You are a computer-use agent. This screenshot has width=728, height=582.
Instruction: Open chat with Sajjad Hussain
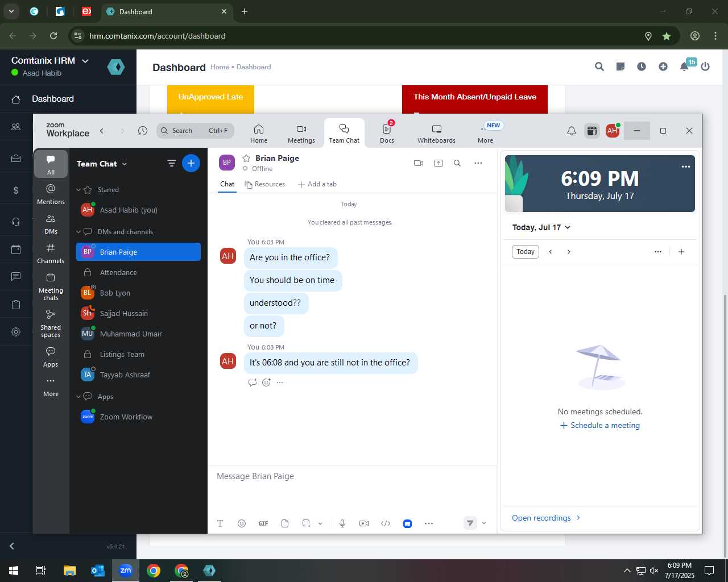coord(138,314)
